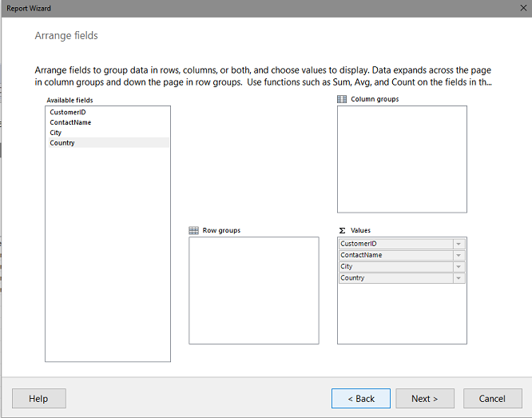This screenshot has width=532, height=418.
Task: Click inside the empty Column groups box
Action: click(402, 159)
